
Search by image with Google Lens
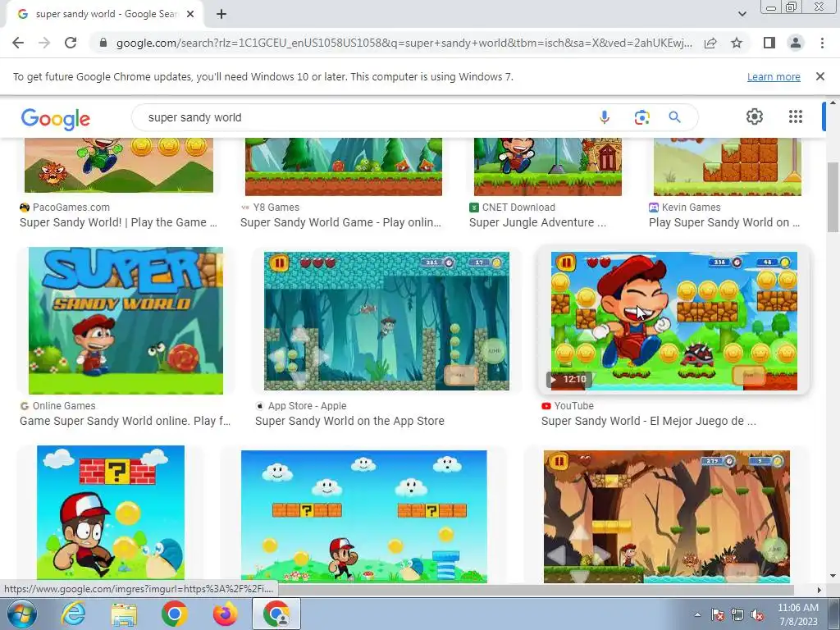pyautogui.click(x=641, y=117)
